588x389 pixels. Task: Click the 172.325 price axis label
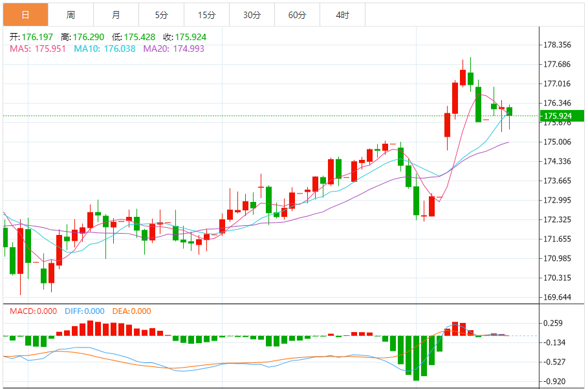(x=557, y=219)
